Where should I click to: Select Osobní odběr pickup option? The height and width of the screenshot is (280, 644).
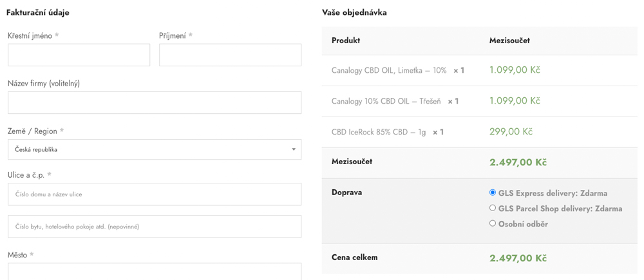(493, 223)
